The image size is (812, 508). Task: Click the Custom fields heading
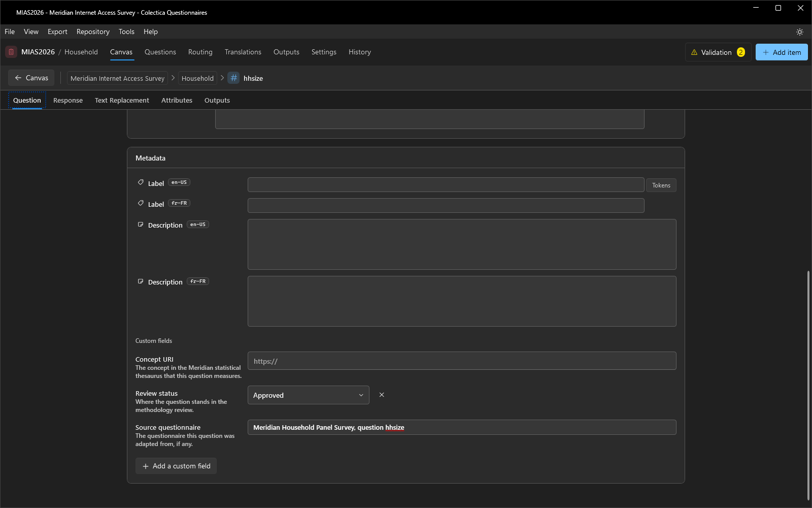pos(154,341)
